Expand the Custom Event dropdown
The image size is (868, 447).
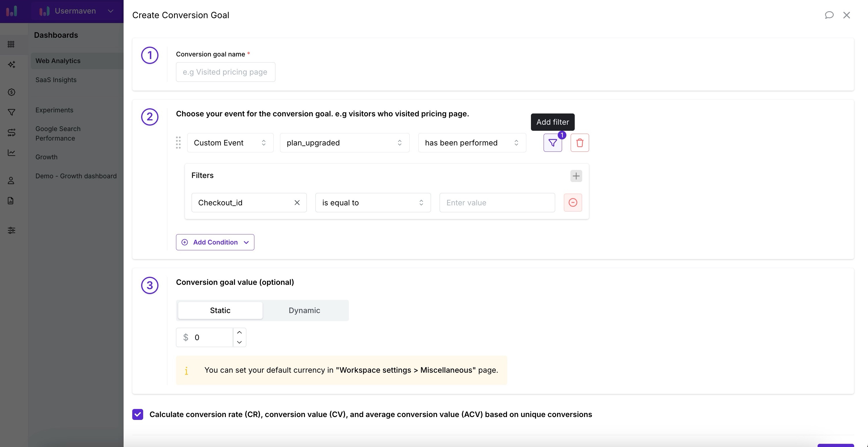pos(230,143)
